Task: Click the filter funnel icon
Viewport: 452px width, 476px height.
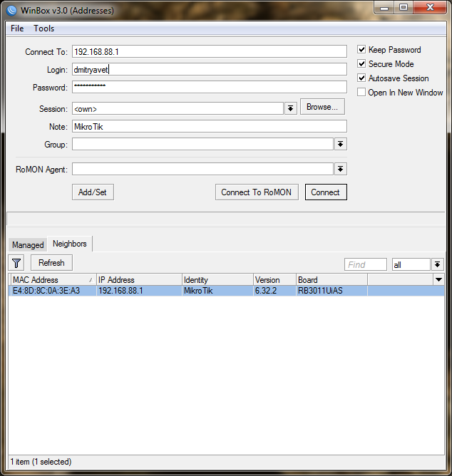Action: (x=16, y=263)
